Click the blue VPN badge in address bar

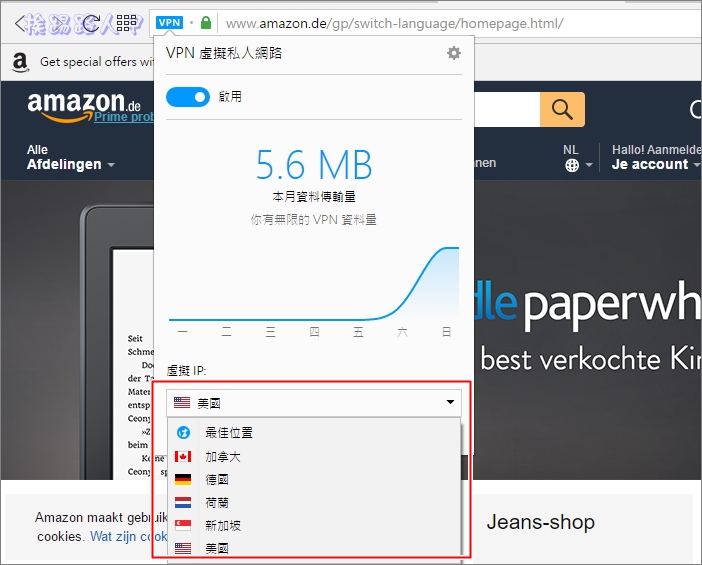pos(169,22)
